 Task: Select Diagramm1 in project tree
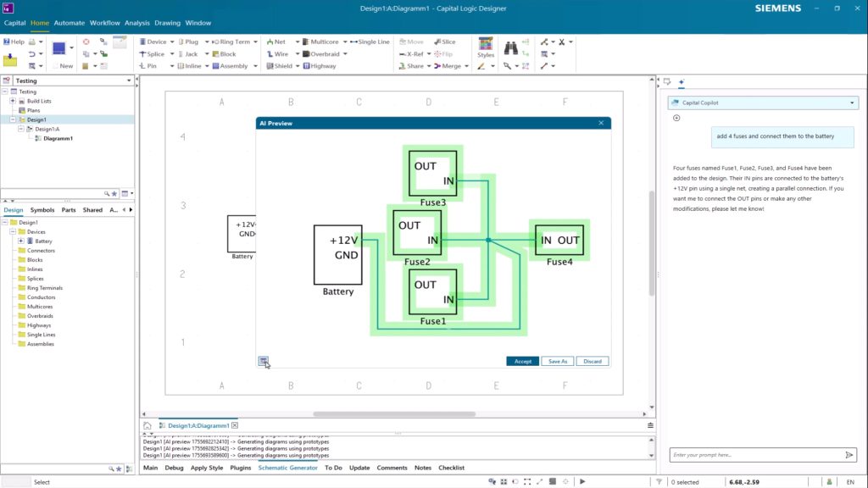tap(58, 138)
